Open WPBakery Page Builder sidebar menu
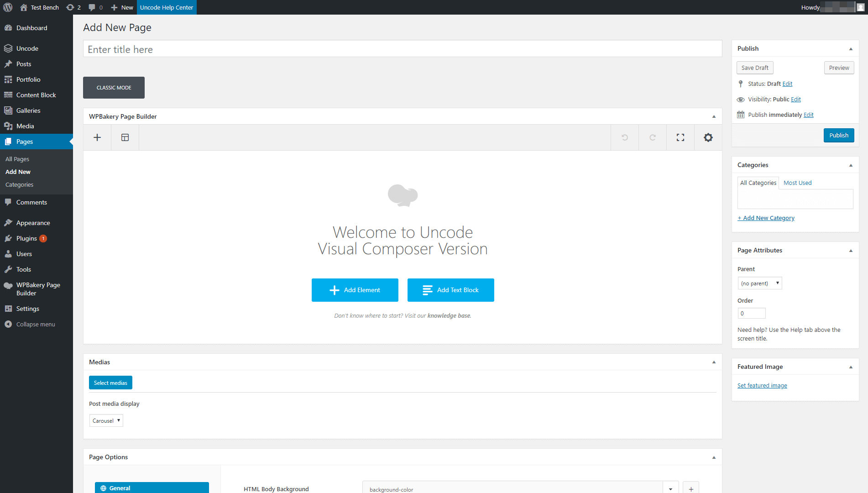Screen dimensions: 868x493 [37, 289]
